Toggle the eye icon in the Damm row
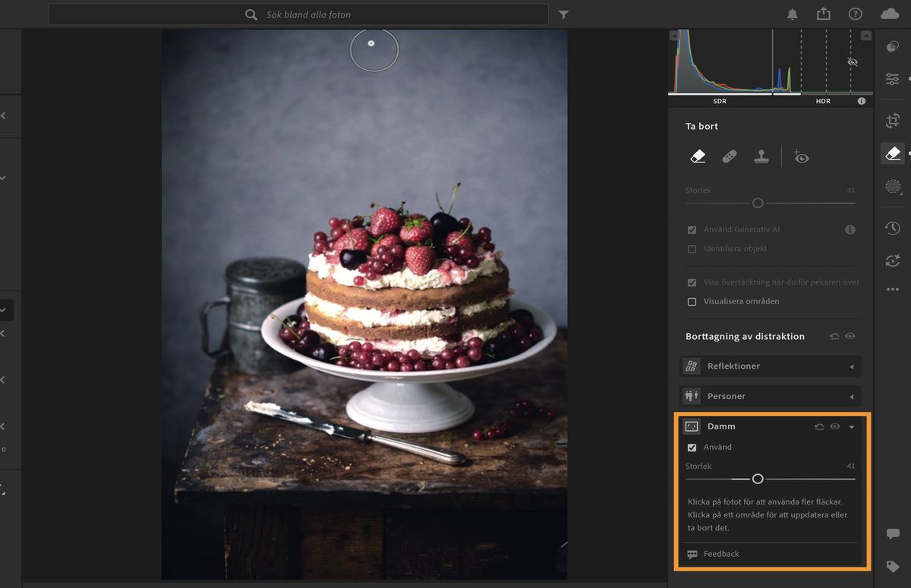The image size is (911, 588). coord(835,426)
